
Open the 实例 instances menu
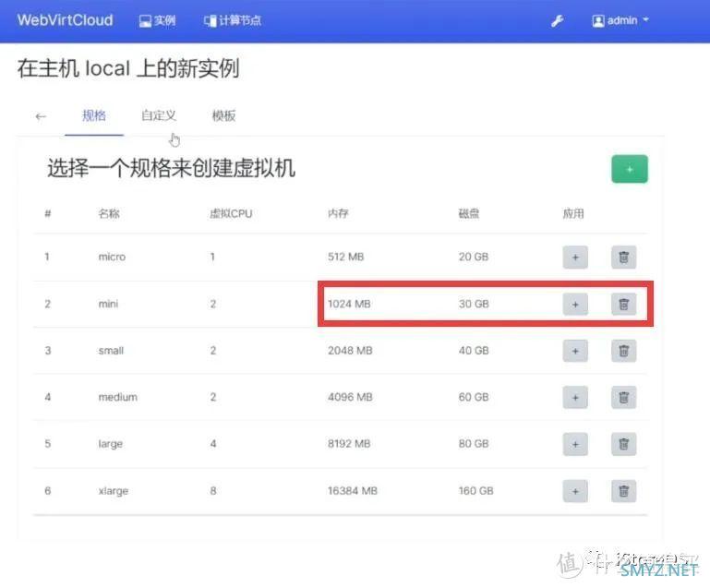tap(158, 21)
